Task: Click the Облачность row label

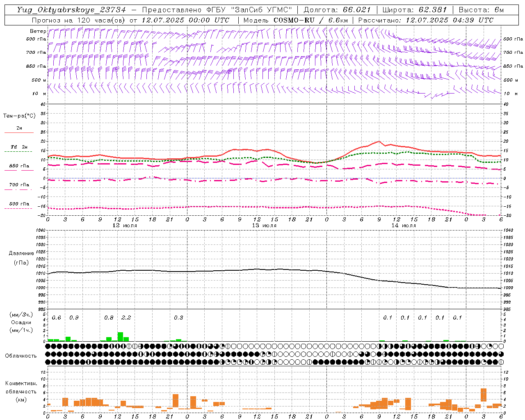Action: [21, 356]
